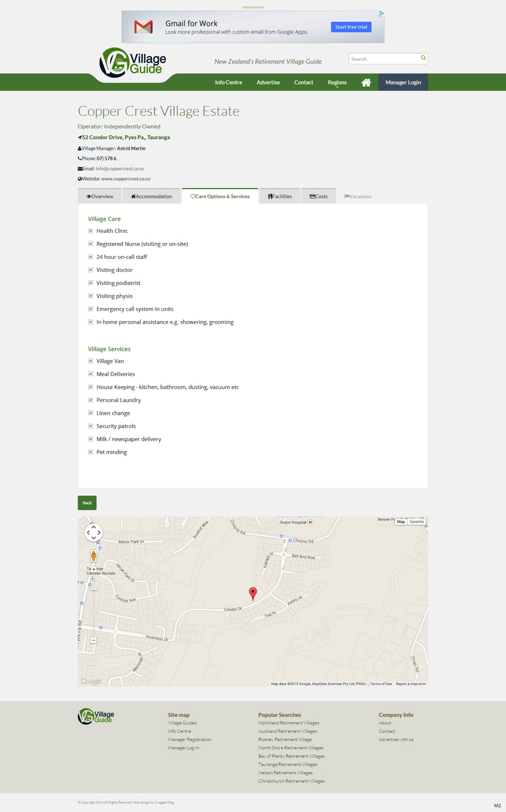Click the globe icon beside the website address
The height and width of the screenshot is (812, 506).
pyautogui.click(x=80, y=179)
